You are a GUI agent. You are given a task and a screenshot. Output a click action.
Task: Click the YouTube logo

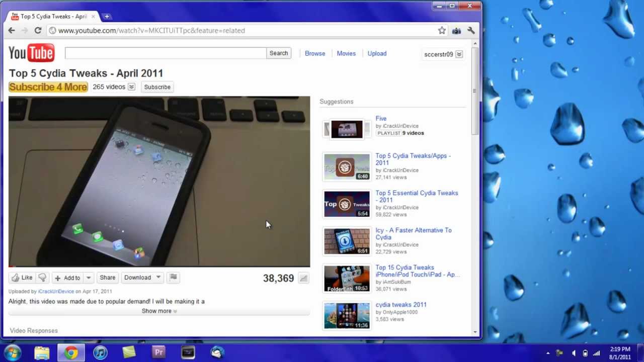31,53
